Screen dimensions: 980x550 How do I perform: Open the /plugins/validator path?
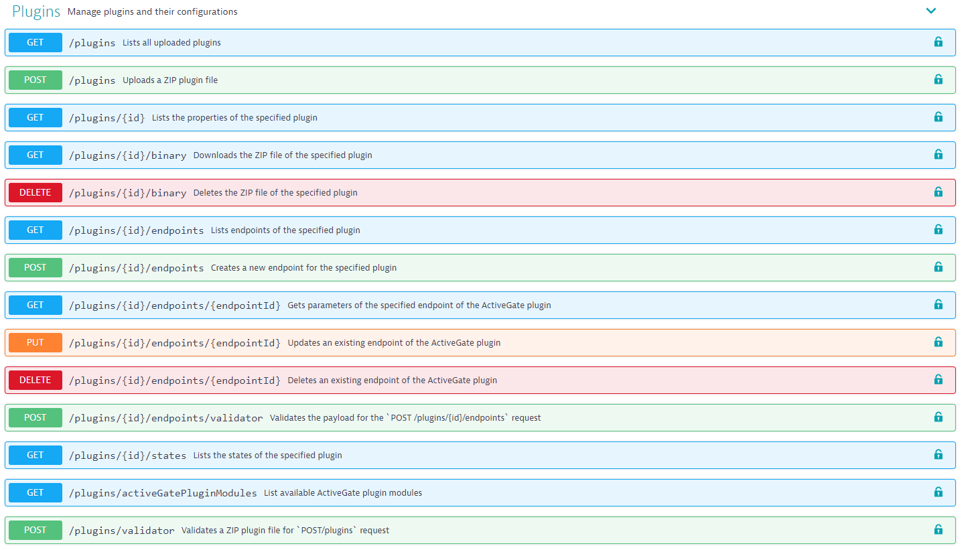tap(122, 531)
